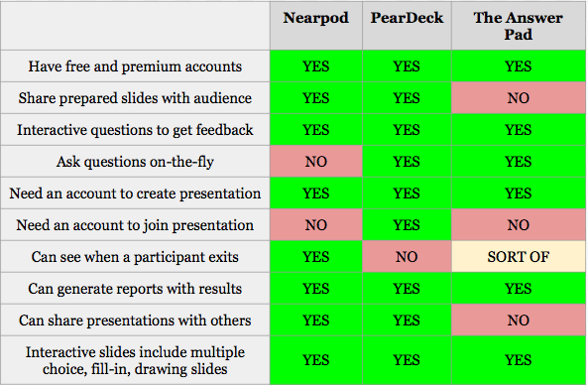
Task: Select The Answer Pad column header
Action: (519, 26)
